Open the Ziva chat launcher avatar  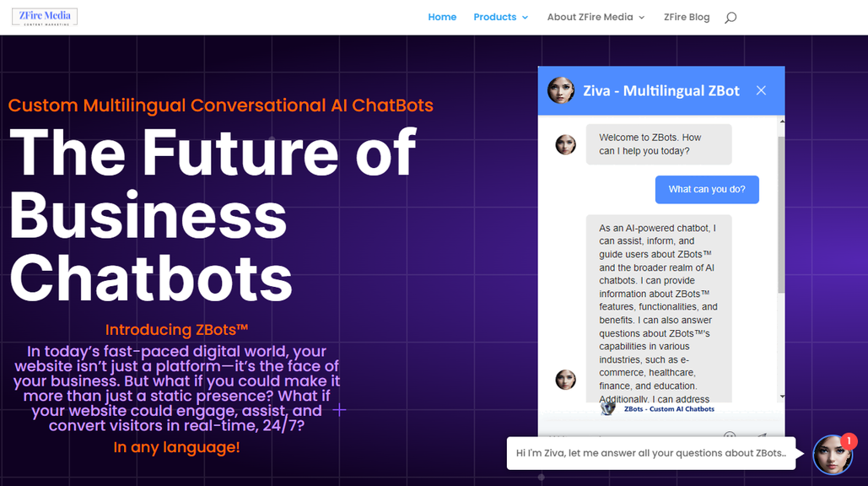(833, 455)
